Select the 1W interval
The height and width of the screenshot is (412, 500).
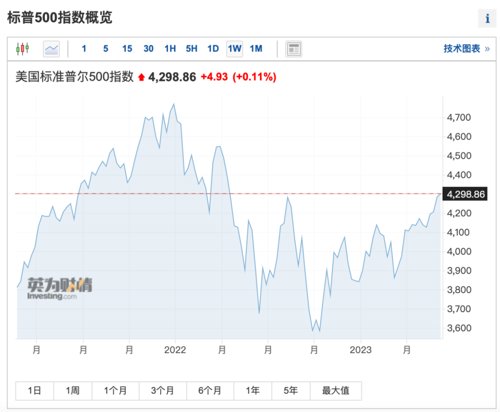coord(235,49)
